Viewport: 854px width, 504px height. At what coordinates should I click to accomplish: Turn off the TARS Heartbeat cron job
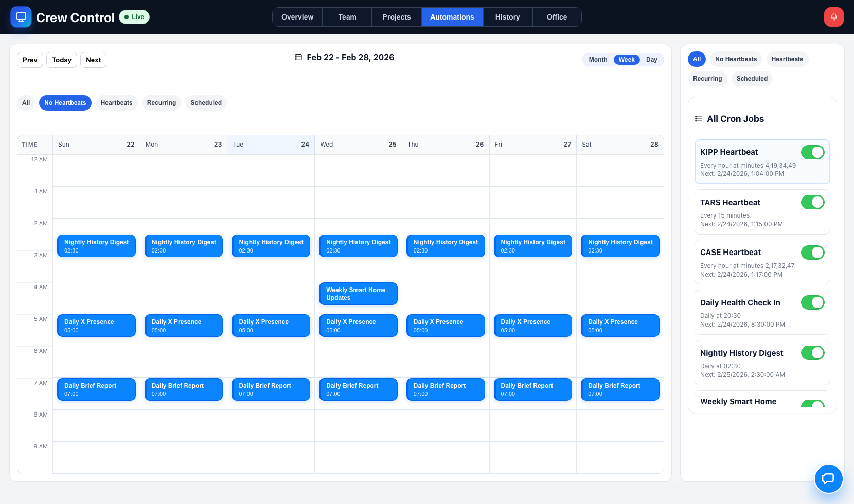(x=812, y=202)
